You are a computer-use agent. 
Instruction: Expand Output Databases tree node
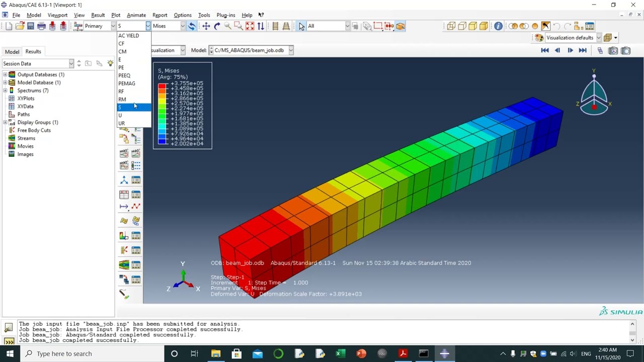pos(5,74)
